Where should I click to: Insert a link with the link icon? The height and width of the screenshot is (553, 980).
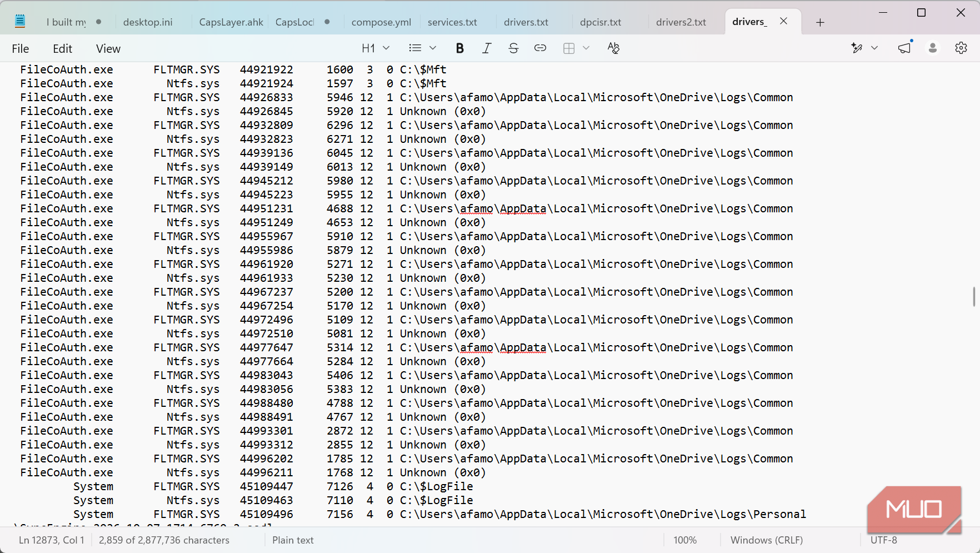point(540,48)
